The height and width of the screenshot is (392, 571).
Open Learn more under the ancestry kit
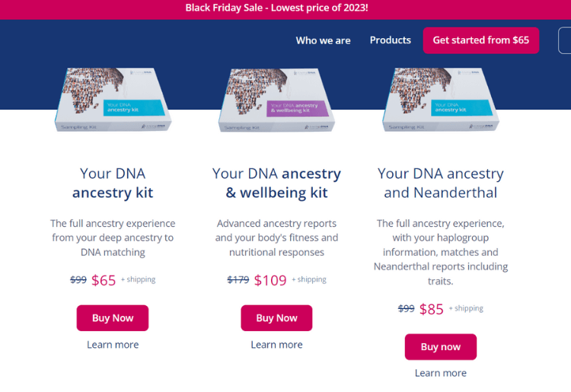tap(113, 345)
